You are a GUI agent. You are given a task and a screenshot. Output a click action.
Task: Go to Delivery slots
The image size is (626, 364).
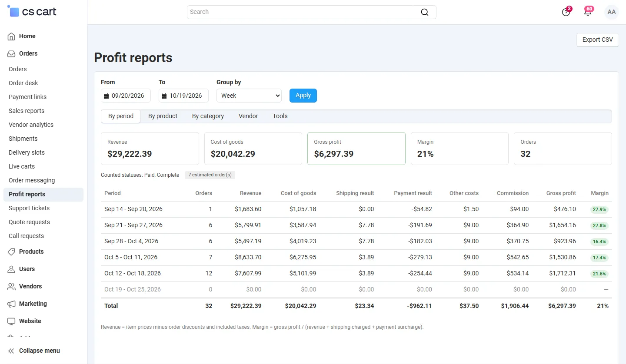click(27, 152)
